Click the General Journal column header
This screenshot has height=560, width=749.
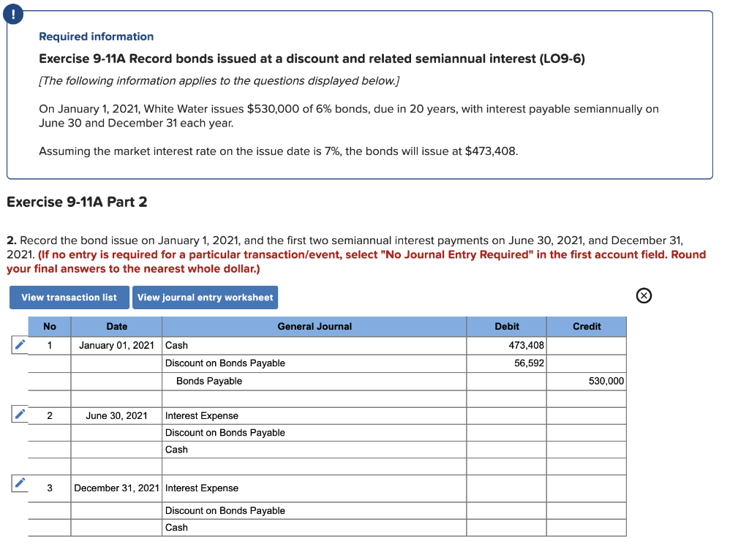pos(315,326)
